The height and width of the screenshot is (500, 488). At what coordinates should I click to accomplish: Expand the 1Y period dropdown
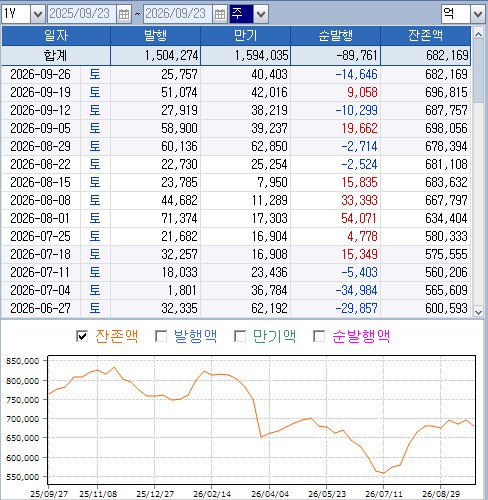click(x=38, y=14)
